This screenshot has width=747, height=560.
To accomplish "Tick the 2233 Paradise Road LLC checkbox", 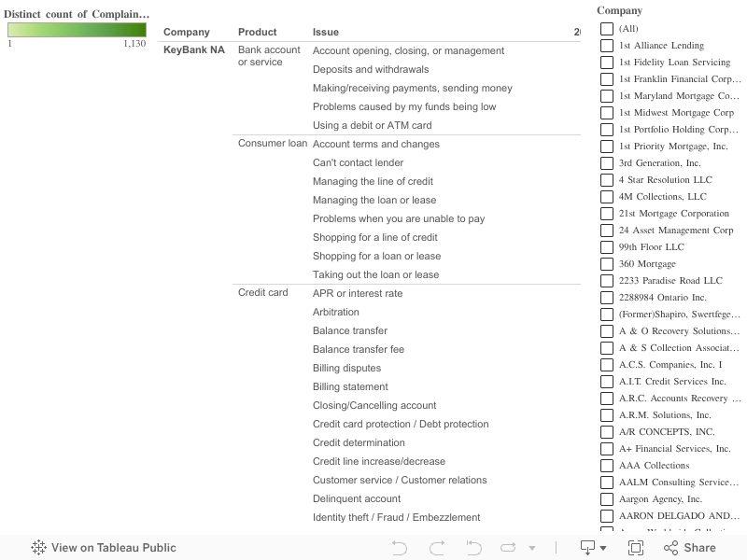I will click(606, 281).
